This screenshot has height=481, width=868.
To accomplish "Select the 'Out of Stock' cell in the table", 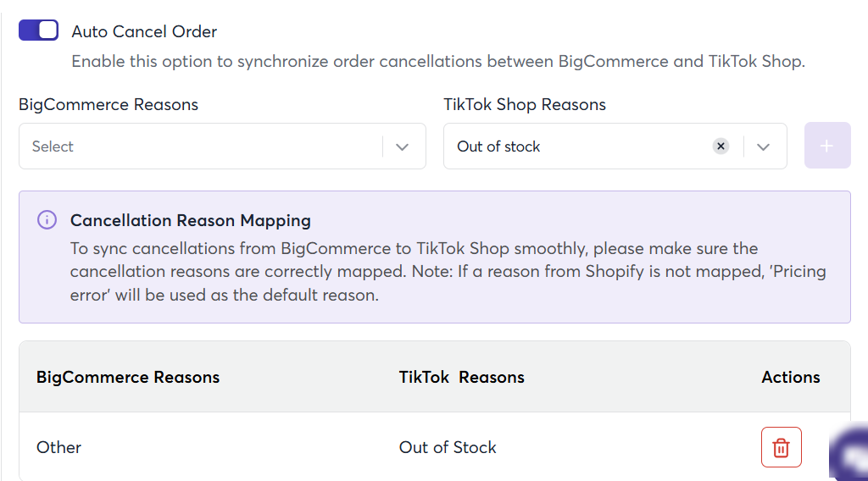I will (448, 447).
